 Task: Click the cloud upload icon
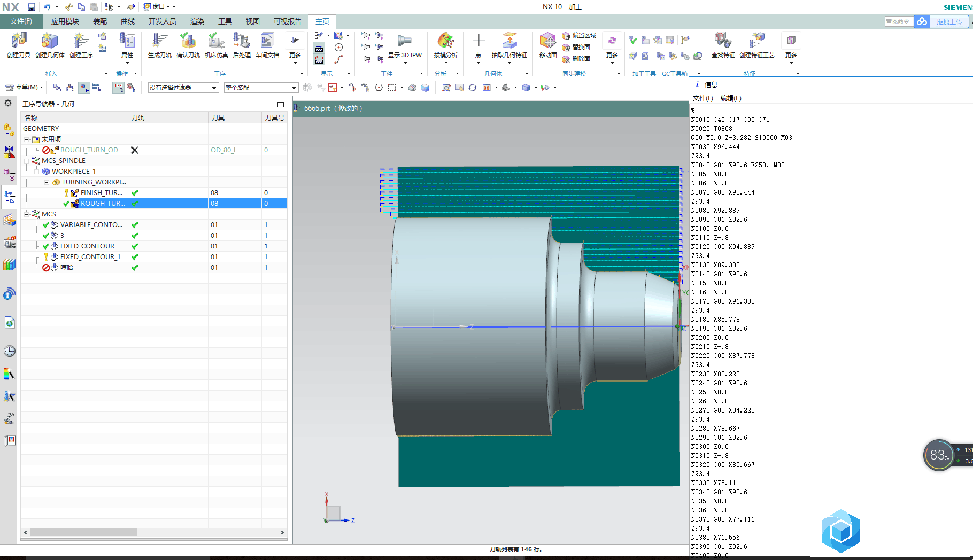pos(922,21)
